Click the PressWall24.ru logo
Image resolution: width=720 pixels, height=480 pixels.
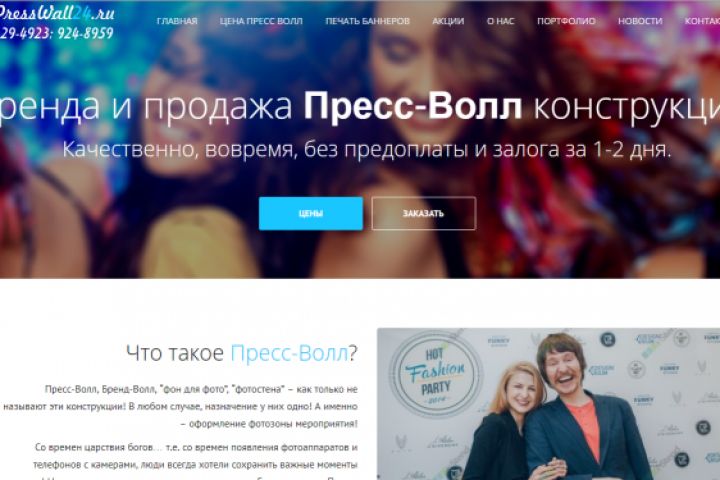click(55, 12)
